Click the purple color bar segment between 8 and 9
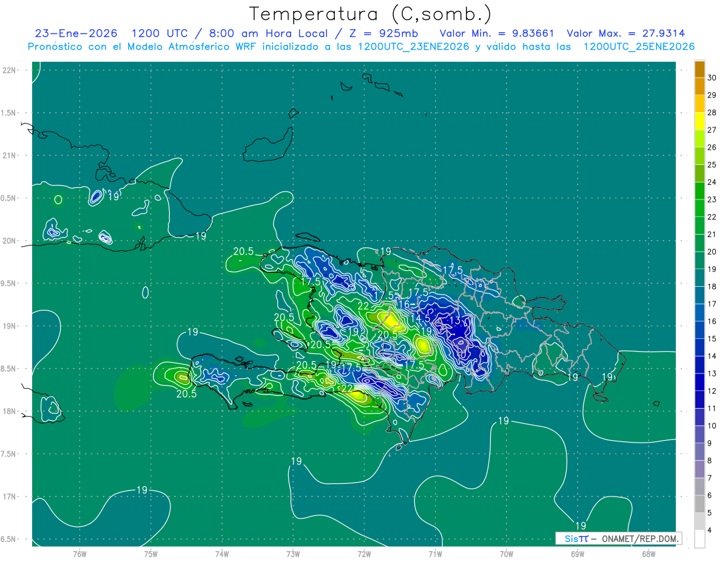Image resolution: width=728 pixels, height=562 pixels. point(699,452)
